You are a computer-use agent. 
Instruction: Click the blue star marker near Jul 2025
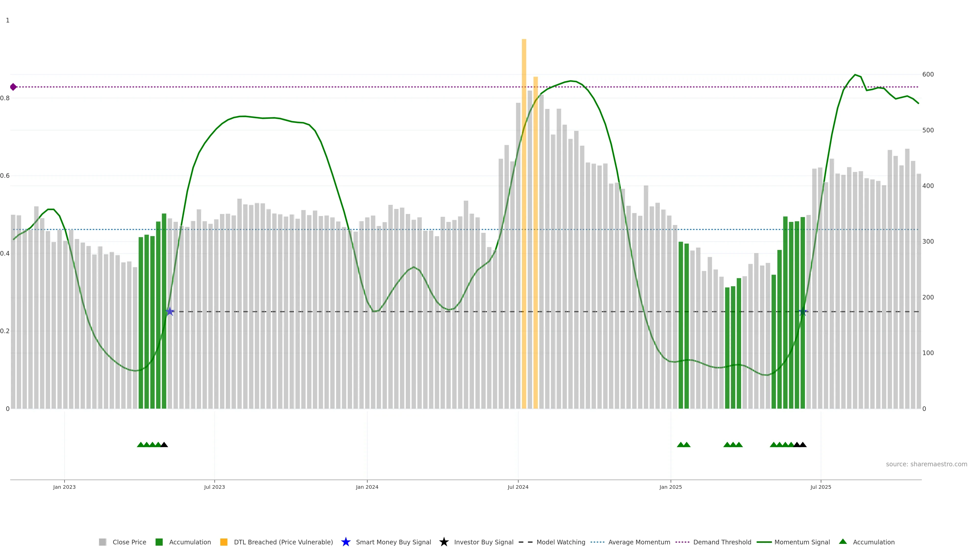tap(803, 311)
